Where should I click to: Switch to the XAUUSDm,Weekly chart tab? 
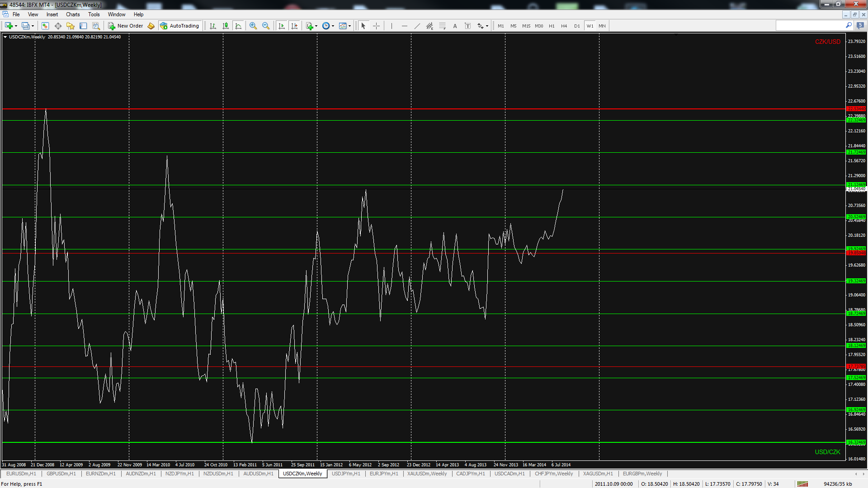[427, 474]
